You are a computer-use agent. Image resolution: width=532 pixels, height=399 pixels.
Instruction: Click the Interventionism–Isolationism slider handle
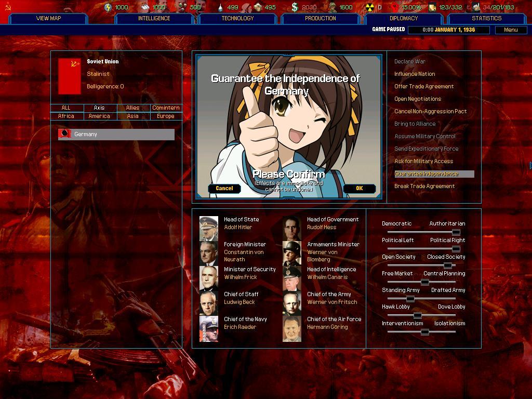[x=425, y=332]
